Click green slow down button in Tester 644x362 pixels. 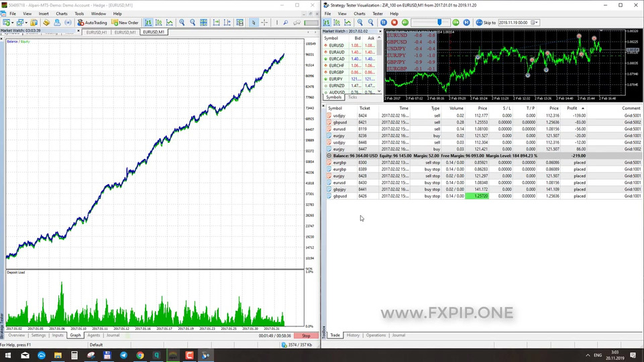coord(405,23)
